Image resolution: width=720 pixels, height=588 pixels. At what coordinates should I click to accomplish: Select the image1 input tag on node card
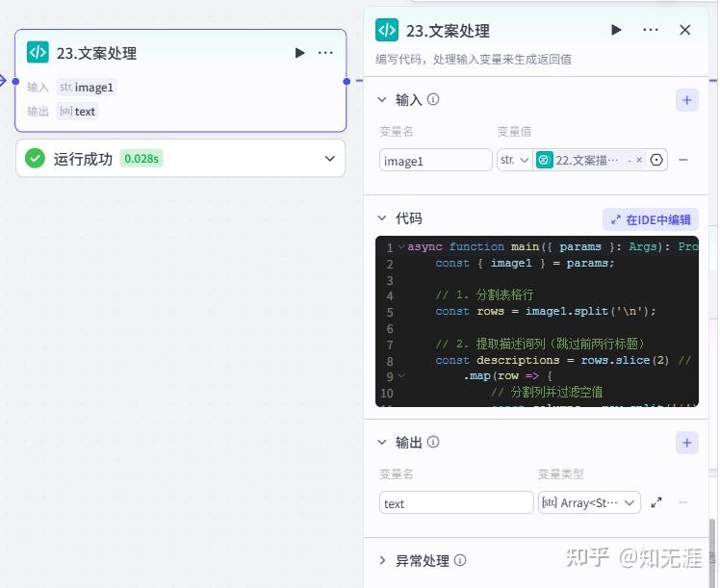[87, 88]
